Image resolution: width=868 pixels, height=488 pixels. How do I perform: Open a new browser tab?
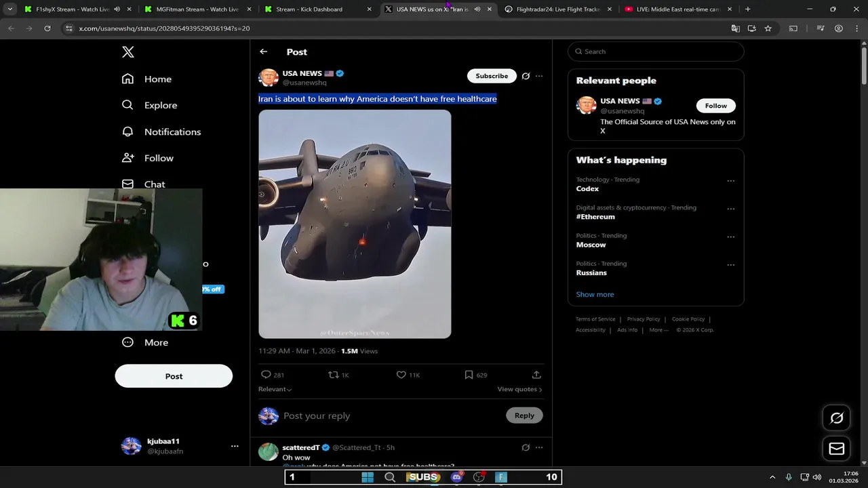[747, 9]
